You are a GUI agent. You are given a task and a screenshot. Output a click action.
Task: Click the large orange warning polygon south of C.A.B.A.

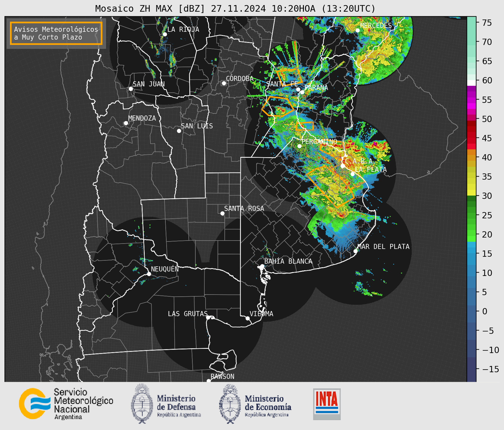330,187
